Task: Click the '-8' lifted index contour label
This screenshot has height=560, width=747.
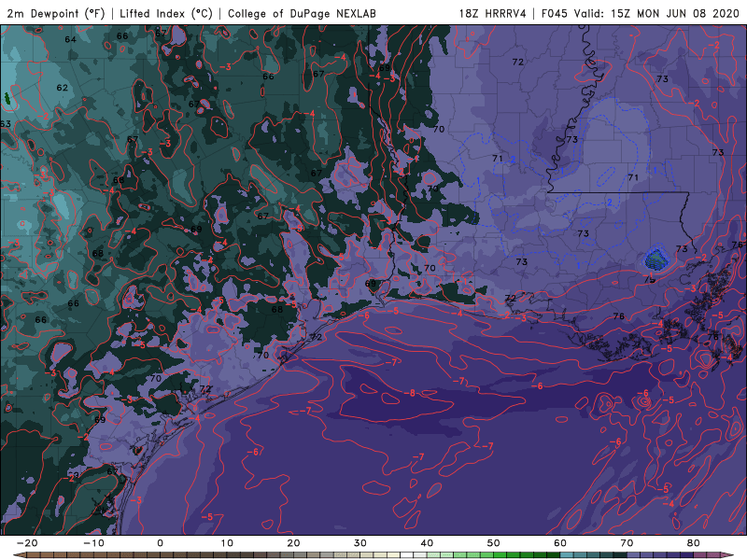Action: click(410, 393)
